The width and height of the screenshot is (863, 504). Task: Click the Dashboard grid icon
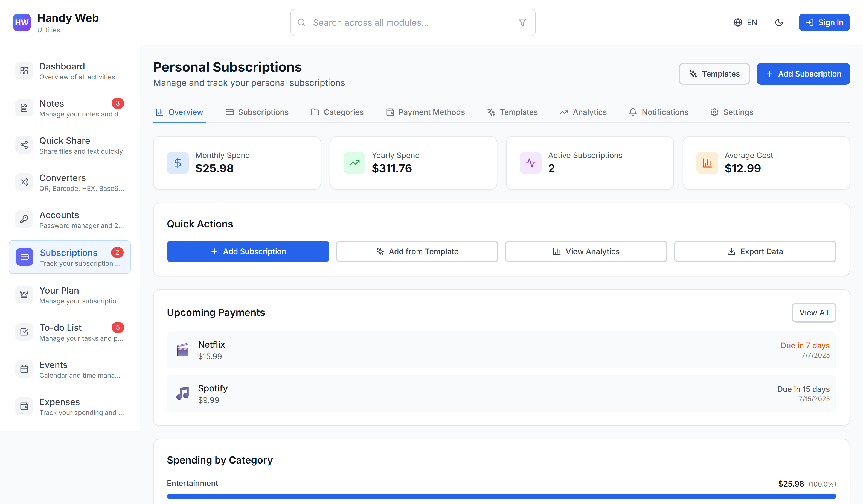click(x=24, y=71)
